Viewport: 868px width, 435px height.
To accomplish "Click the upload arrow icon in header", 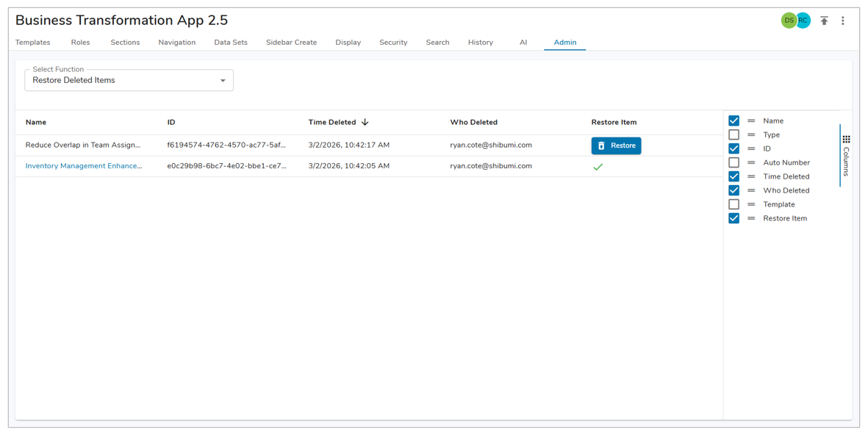I will (824, 21).
